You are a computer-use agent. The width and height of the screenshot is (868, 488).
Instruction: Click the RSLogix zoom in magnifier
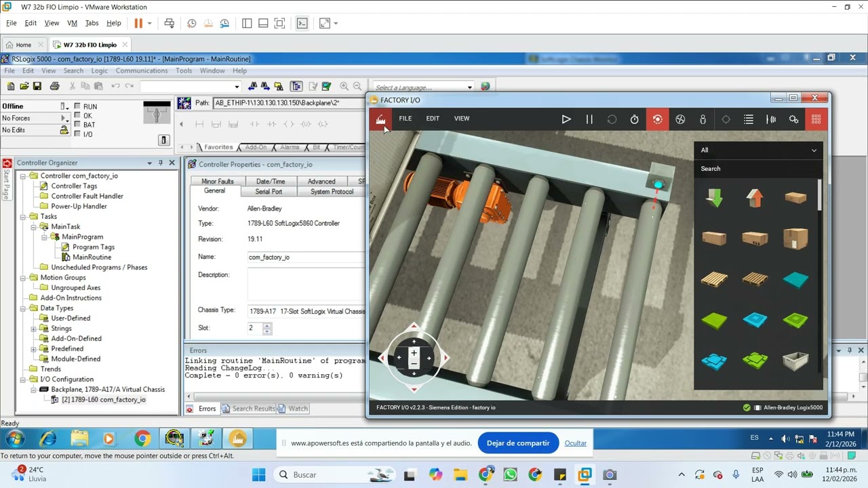click(344, 86)
